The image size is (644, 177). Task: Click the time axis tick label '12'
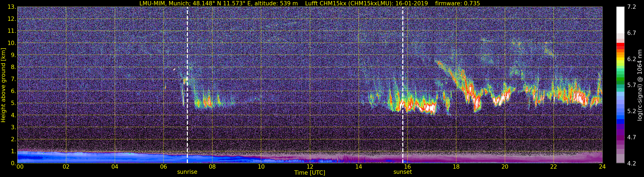coord(310,167)
